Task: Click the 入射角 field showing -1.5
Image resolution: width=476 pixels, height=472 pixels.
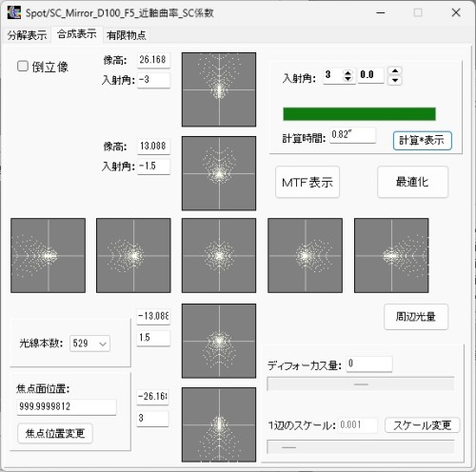Action: (x=153, y=166)
